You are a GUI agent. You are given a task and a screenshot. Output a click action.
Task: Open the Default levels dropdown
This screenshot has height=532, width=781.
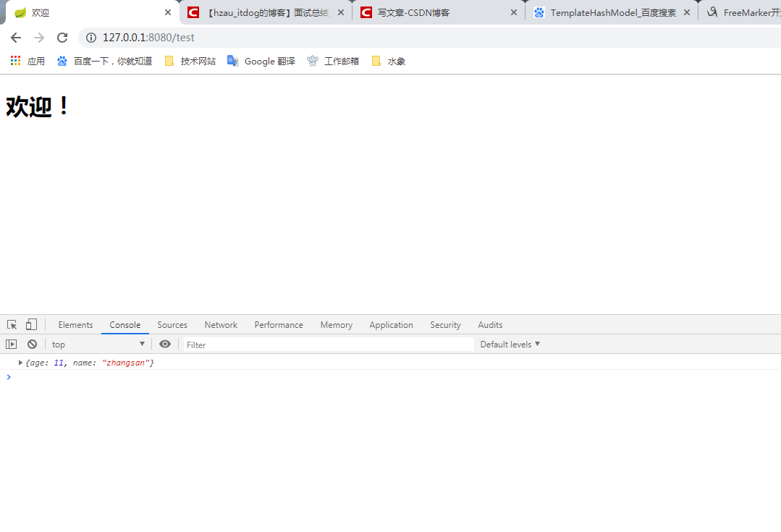click(510, 344)
